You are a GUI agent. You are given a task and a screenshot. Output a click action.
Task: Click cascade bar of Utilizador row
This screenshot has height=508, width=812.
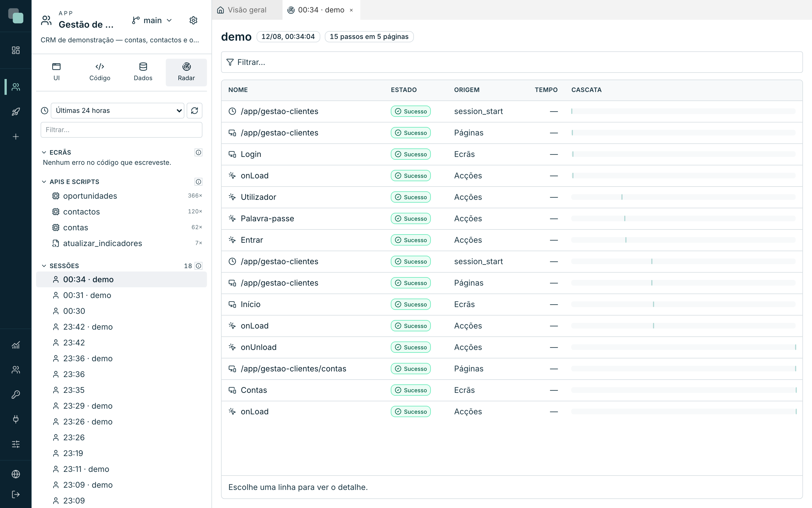[683, 197]
